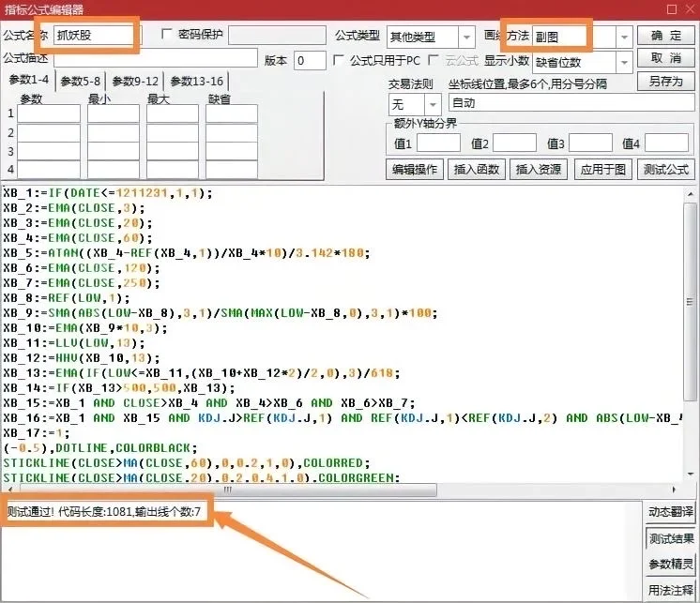Click the code editor scroll-up arrow
Screen dimensions: 700x603
(x=691, y=194)
